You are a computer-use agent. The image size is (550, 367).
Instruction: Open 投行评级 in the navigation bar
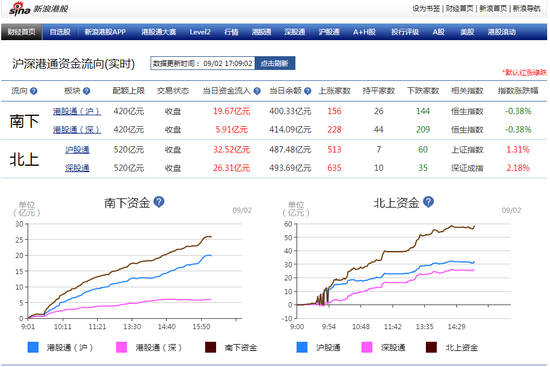tap(405, 32)
